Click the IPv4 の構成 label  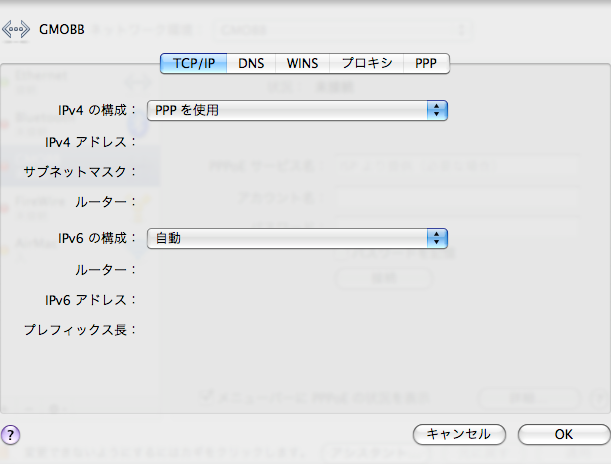click(97, 110)
